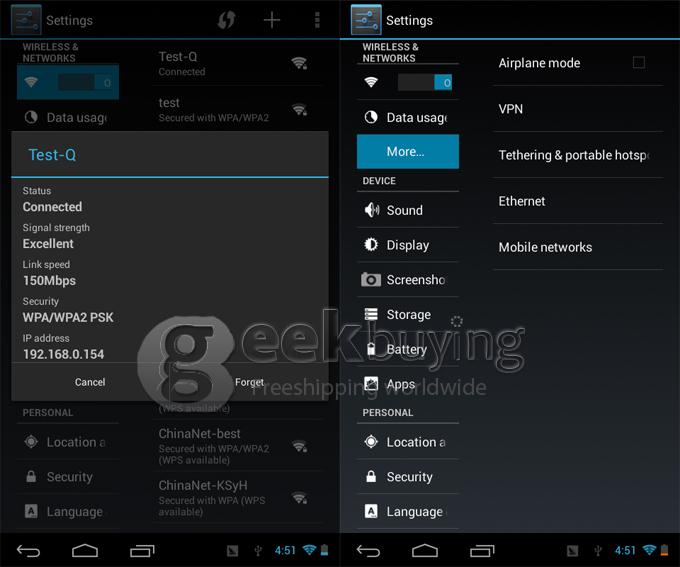
Task: Open Storage using its icon
Action: pos(371,314)
